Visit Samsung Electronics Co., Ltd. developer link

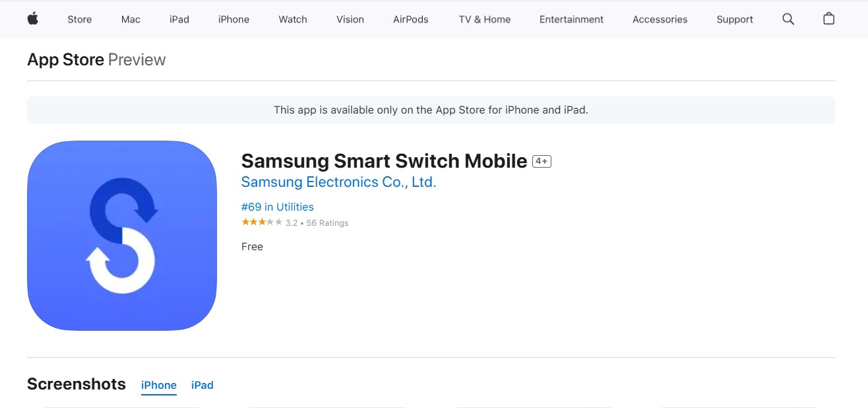click(339, 182)
